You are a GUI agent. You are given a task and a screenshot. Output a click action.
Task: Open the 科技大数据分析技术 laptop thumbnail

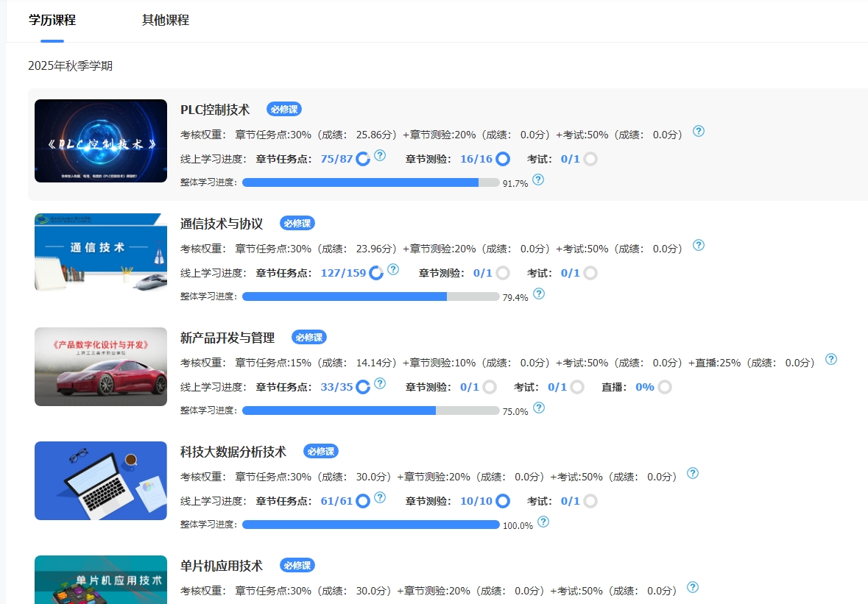(x=101, y=480)
